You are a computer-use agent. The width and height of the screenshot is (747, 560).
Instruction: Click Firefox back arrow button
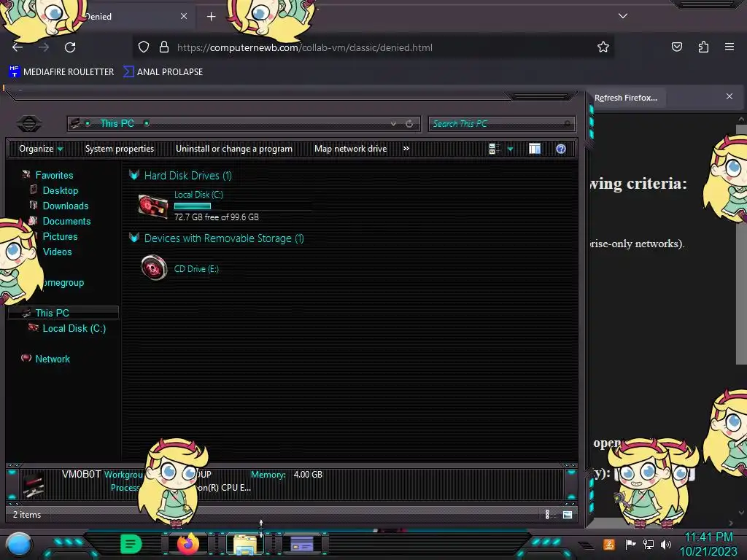click(x=18, y=47)
